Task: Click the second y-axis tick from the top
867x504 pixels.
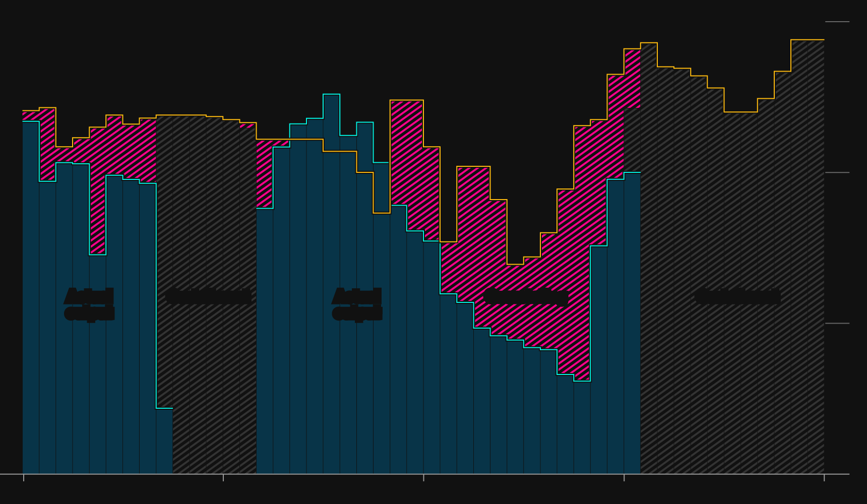Action: pyautogui.click(x=837, y=172)
